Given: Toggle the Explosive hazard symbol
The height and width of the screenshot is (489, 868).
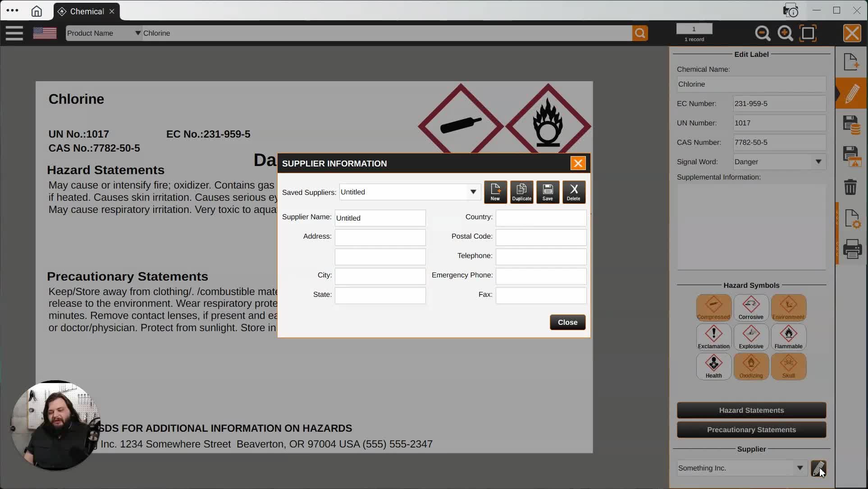Looking at the screenshot, I should (x=751, y=337).
